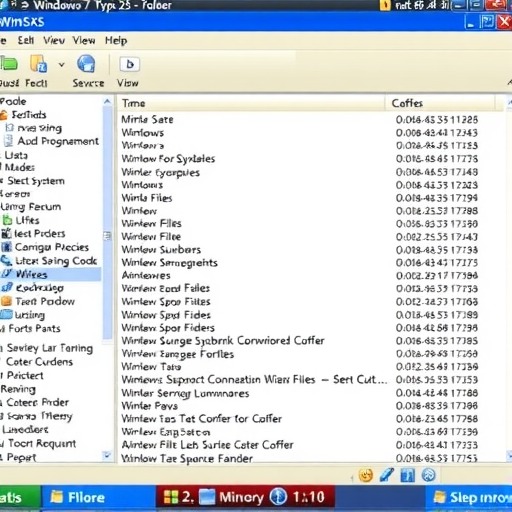Click the icon beside Camiga Piecies
Viewport: 512px width, 512px height.
[x=6, y=247]
